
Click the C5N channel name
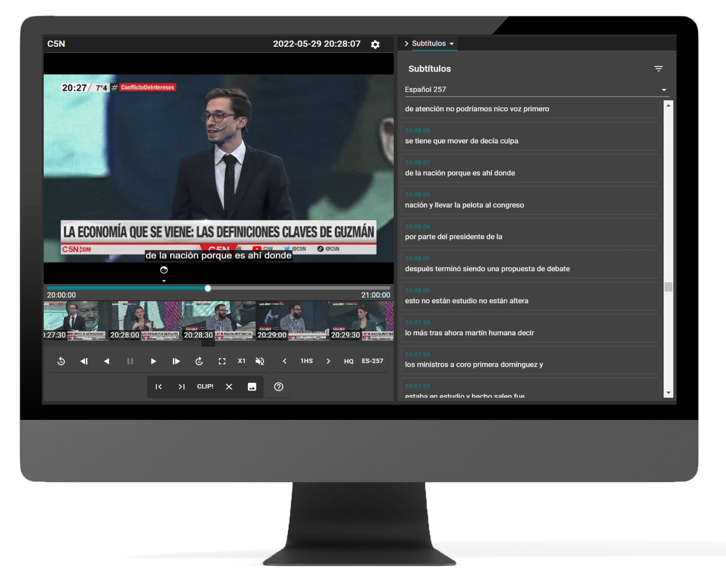point(56,44)
